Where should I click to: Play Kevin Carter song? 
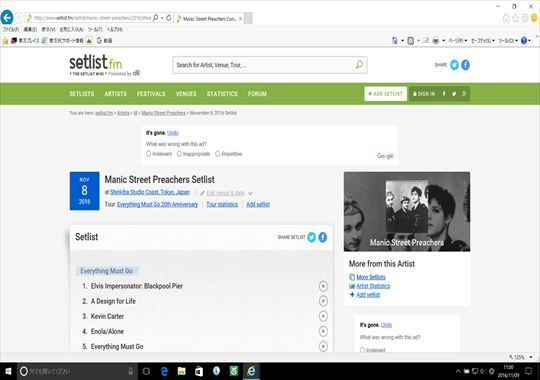coord(323,316)
